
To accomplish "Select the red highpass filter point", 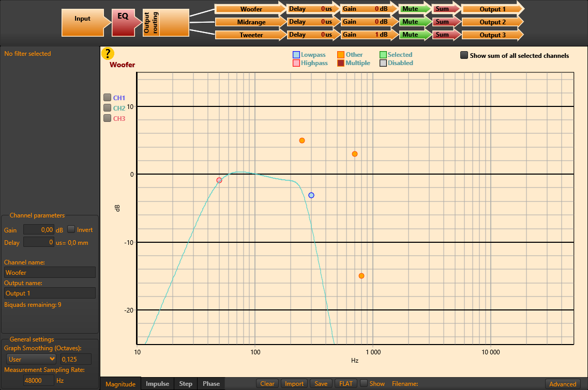I will [x=219, y=180].
